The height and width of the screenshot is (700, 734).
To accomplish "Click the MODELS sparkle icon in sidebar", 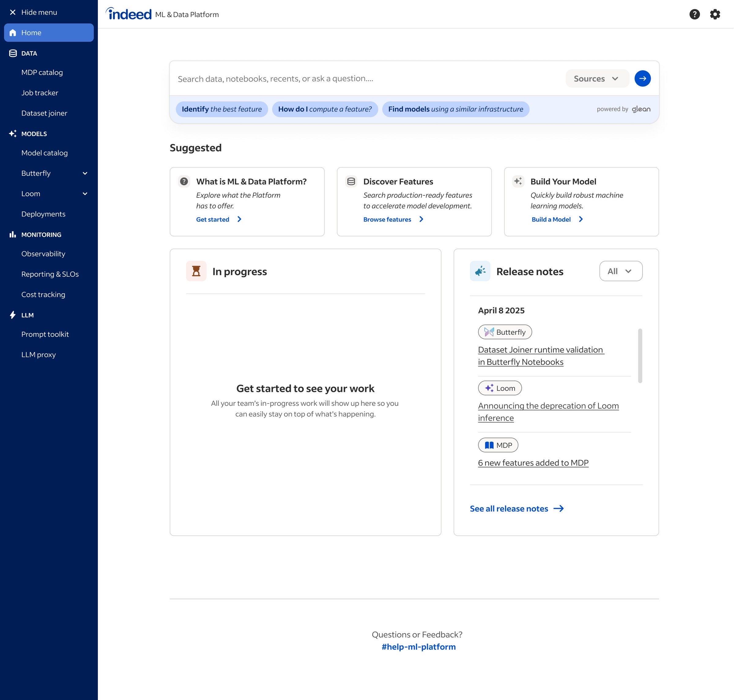I will tap(13, 134).
